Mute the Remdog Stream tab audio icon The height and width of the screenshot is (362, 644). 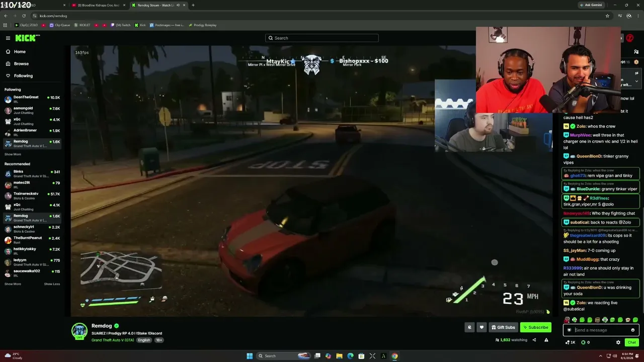[178, 5]
